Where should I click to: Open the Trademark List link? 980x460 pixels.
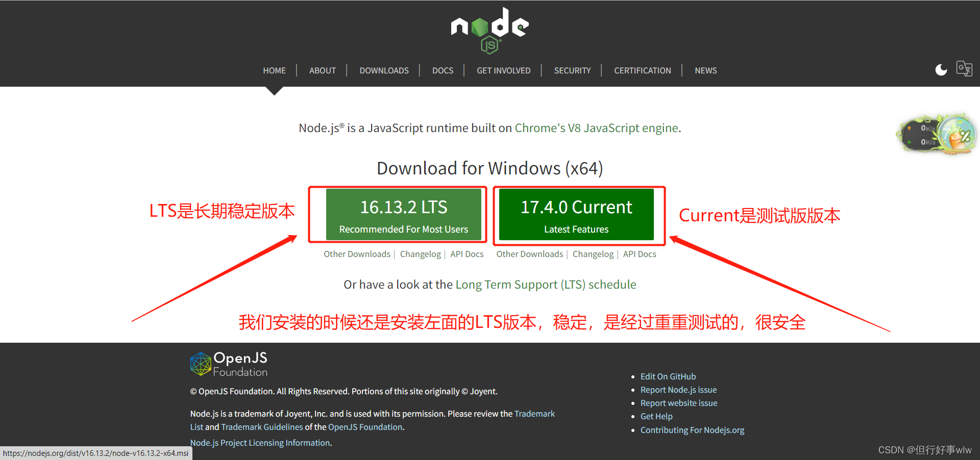534,414
